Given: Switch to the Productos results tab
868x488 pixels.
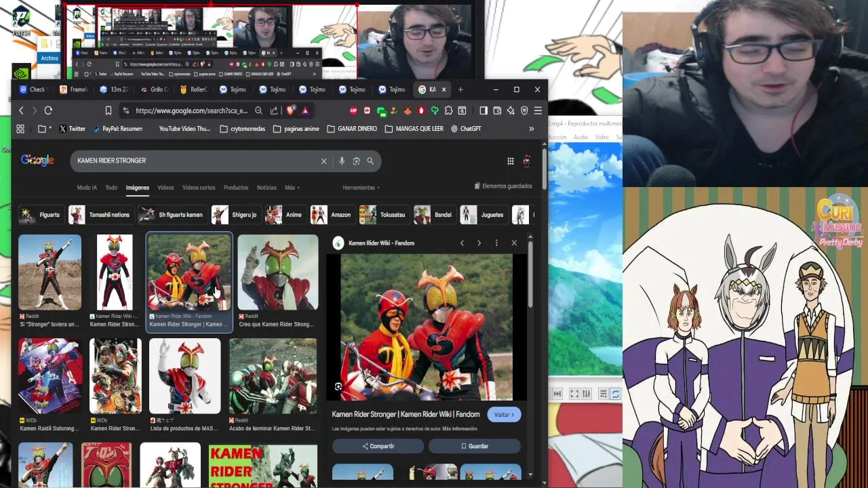Looking at the screenshot, I should click(236, 188).
